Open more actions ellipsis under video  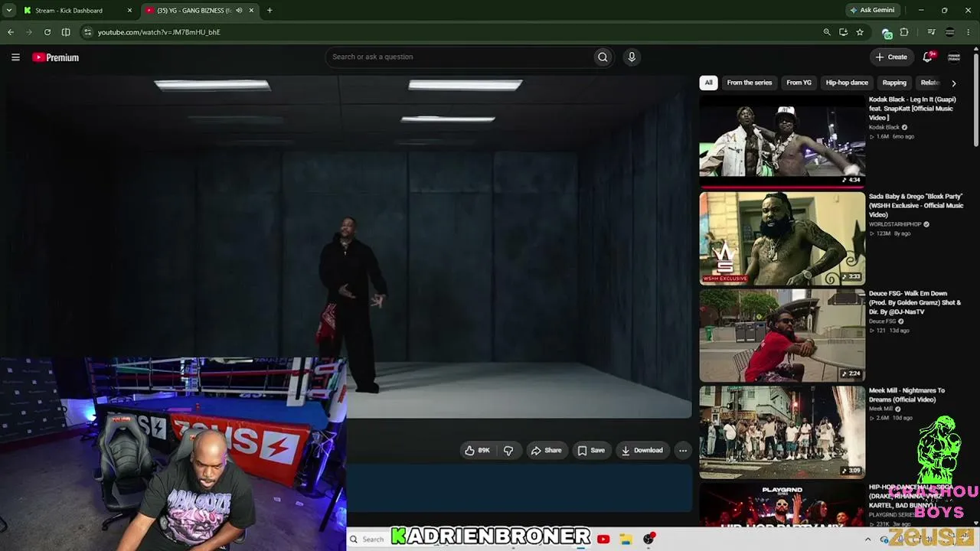tap(683, 451)
